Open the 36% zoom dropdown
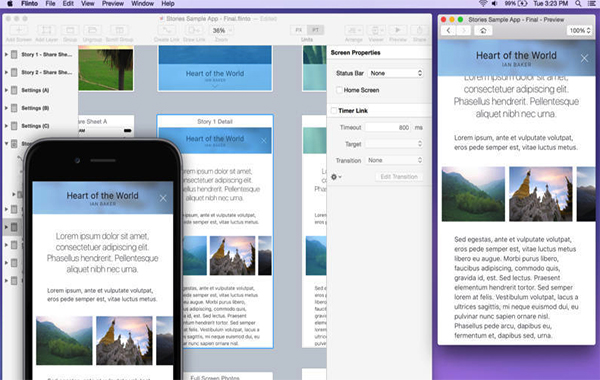 (221, 30)
